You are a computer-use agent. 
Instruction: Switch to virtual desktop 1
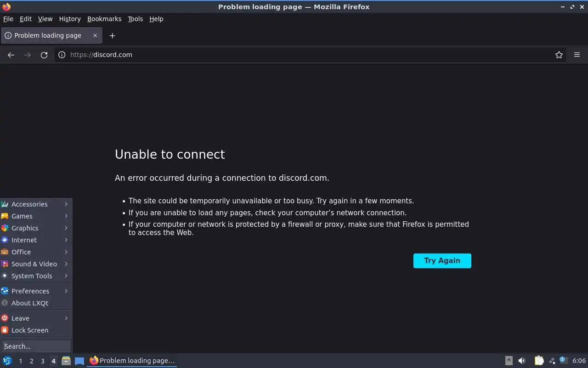click(21, 361)
